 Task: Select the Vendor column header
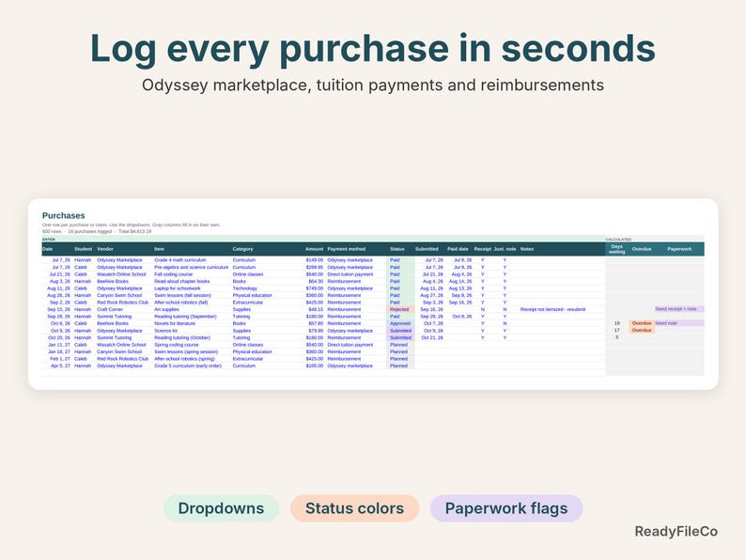pos(105,249)
